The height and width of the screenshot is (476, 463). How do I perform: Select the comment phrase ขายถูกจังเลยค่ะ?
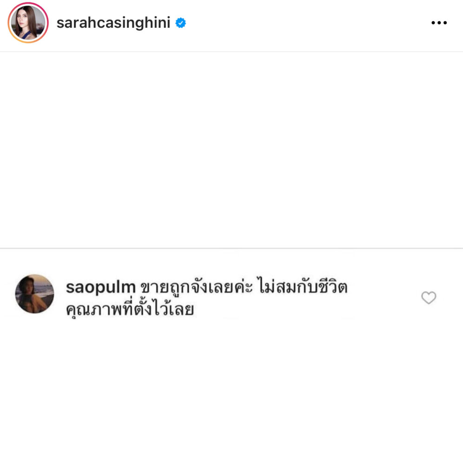[196, 287]
